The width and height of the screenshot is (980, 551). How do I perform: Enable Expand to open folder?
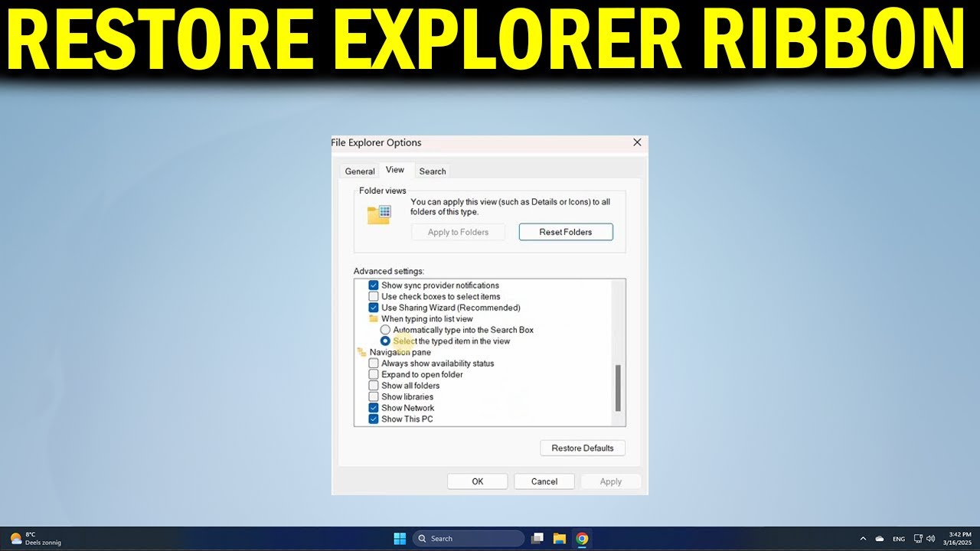pos(374,374)
